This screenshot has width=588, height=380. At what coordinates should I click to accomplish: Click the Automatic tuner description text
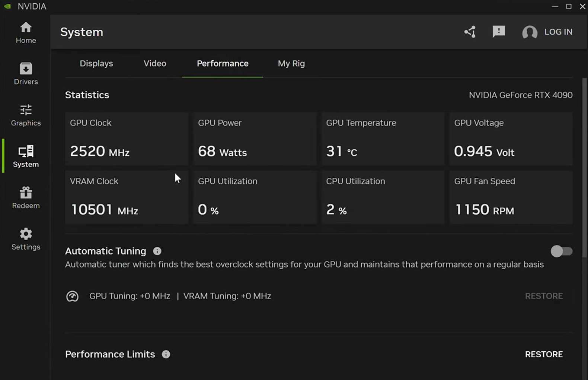pyautogui.click(x=304, y=265)
